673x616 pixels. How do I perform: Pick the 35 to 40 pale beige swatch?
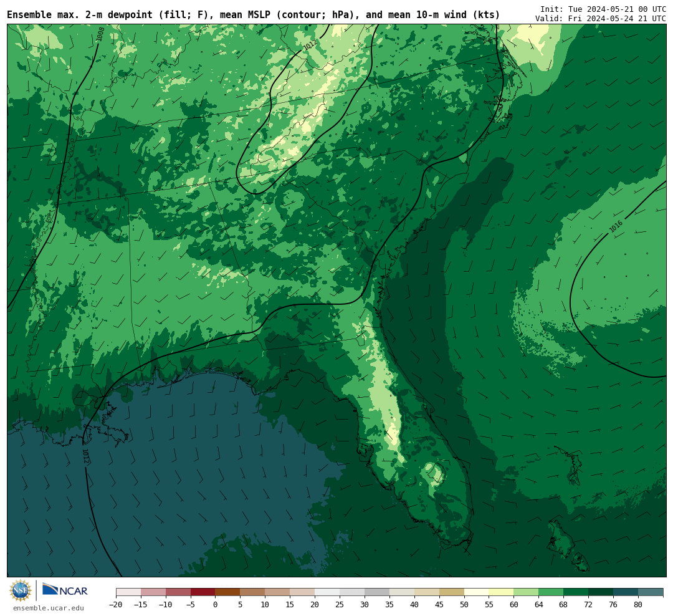coord(402,592)
